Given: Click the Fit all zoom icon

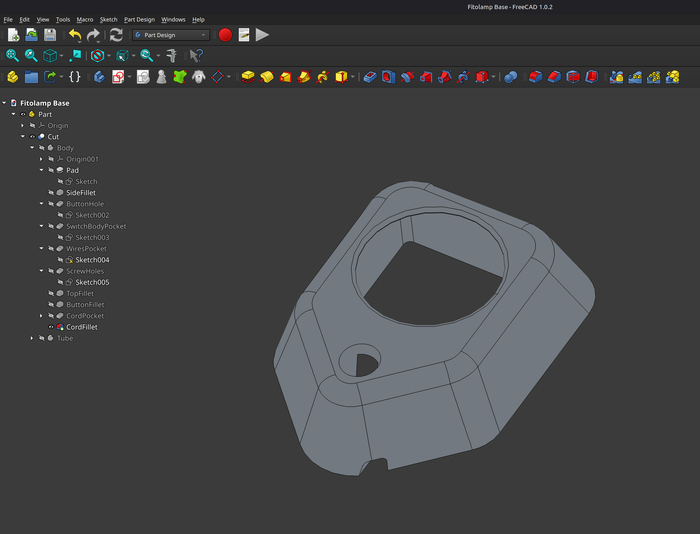Looking at the screenshot, I should 12,56.
